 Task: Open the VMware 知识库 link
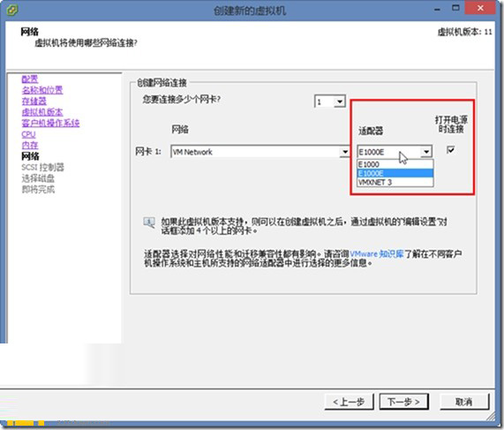(x=376, y=254)
